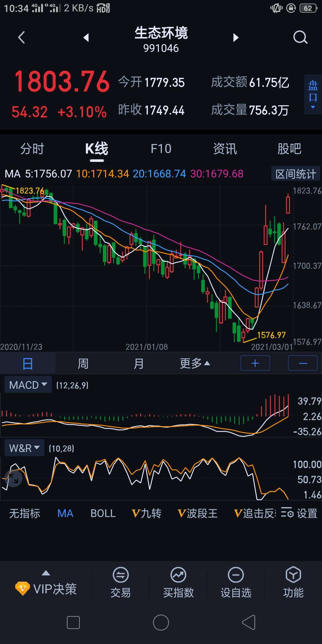Zoom in chart with plus button
Image resolution: width=322 pixels, height=644 pixels.
point(255,363)
